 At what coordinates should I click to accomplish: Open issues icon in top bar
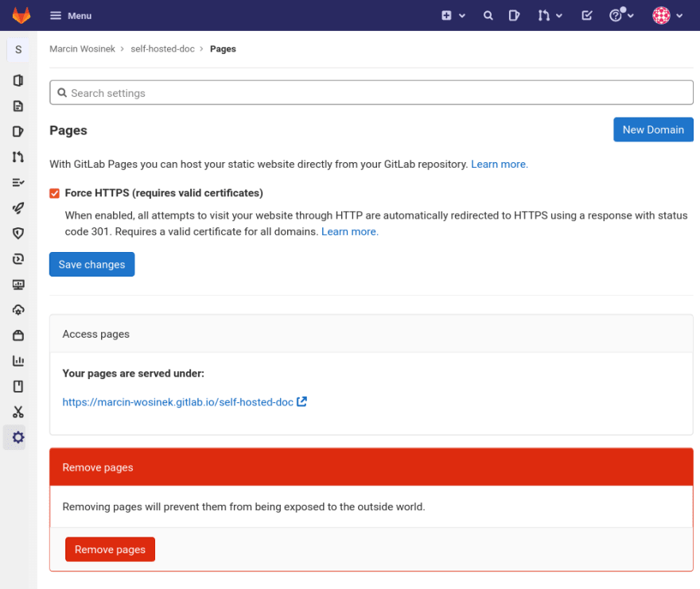pyautogui.click(x=514, y=16)
